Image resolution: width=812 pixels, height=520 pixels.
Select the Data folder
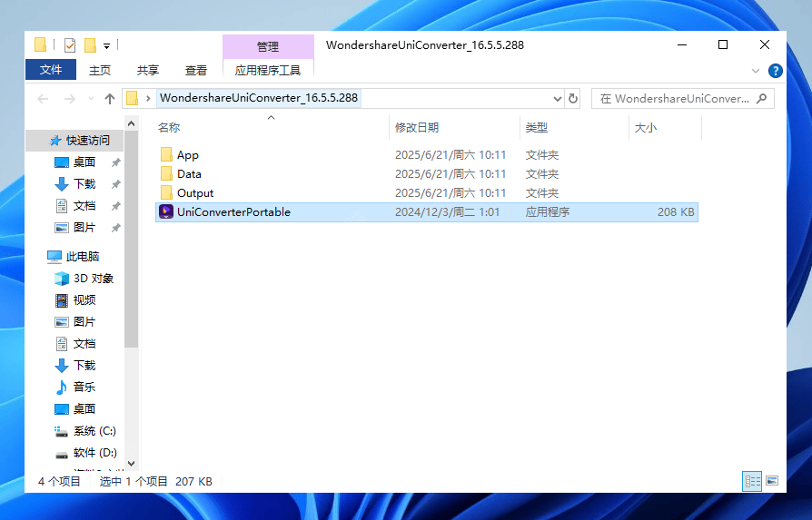(426, 174)
